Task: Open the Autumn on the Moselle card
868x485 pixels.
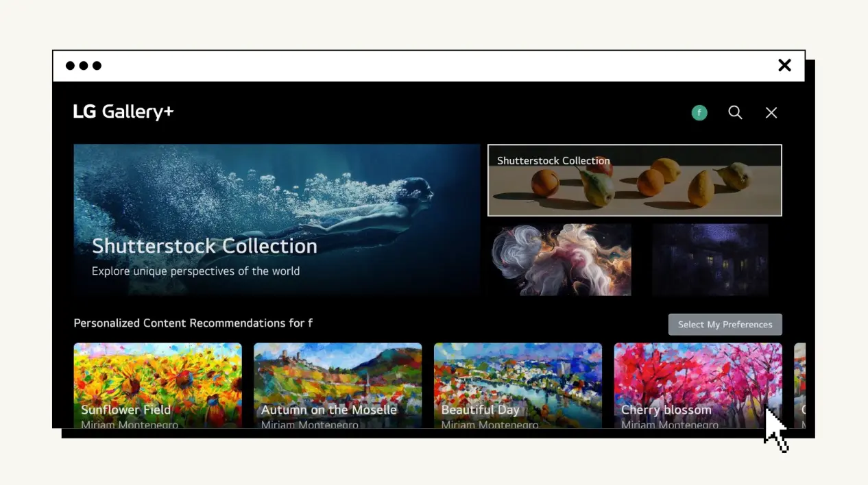Action: (338, 386)
